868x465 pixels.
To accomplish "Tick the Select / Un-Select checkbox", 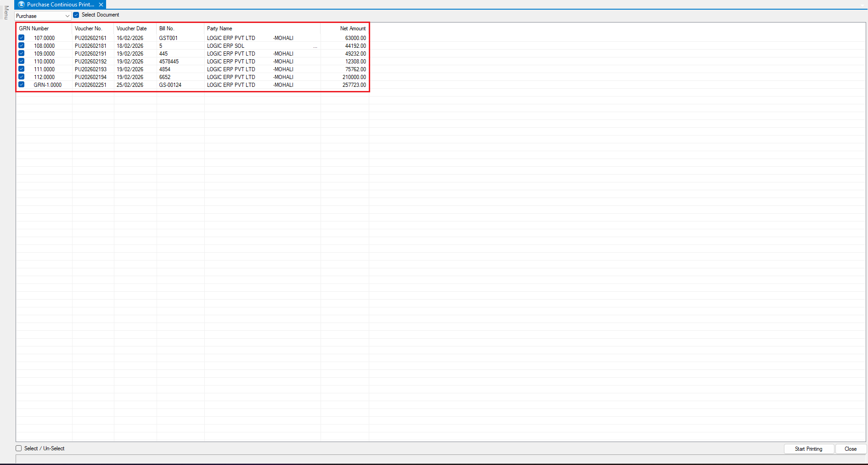I will coord(19,448).
